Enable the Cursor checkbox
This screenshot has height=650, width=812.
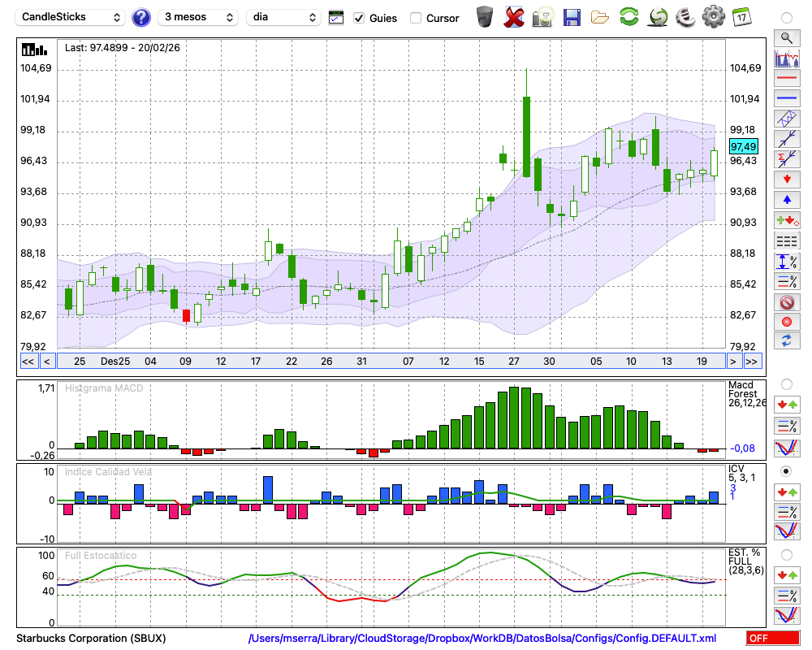[416, 18]
